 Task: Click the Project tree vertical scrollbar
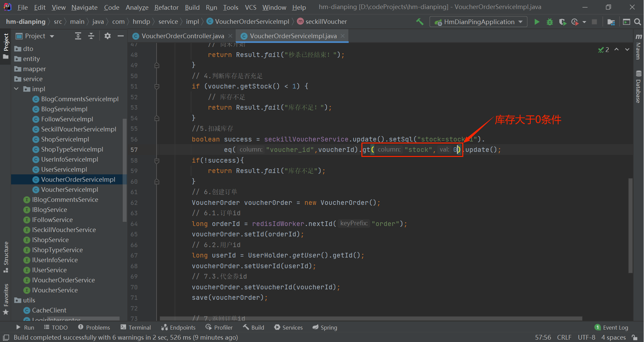(x=124, y=170)
